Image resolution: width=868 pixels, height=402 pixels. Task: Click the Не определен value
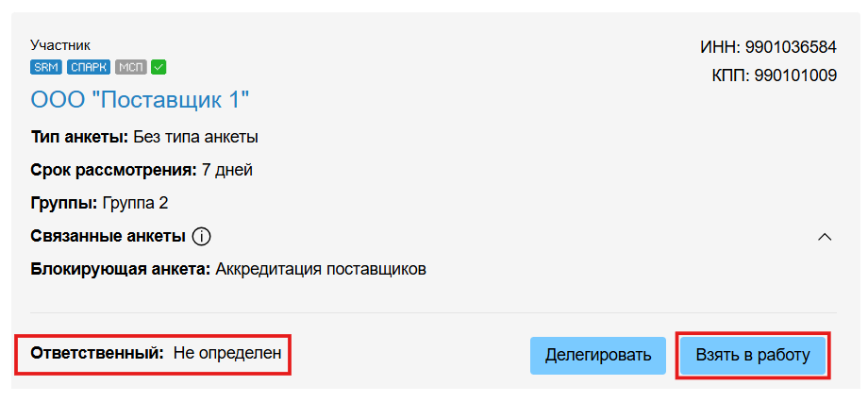click(x=226, y=354)
